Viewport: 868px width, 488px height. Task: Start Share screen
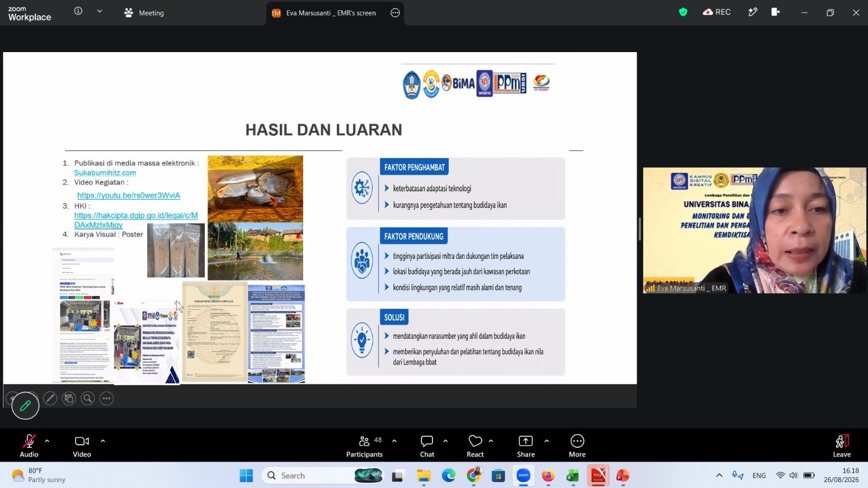(x=526, y=446)
